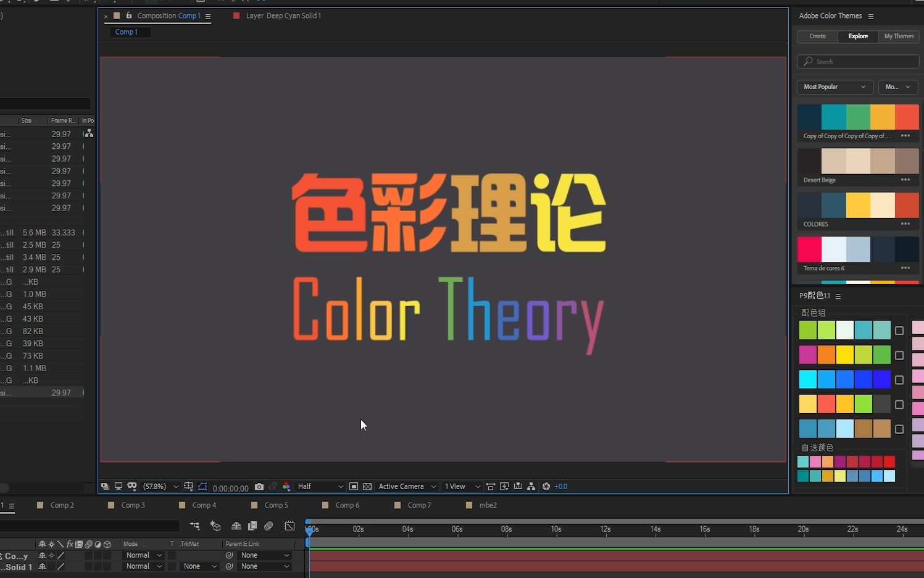Click the Create button in Adobe Color Themes

[x=817, y=36]
